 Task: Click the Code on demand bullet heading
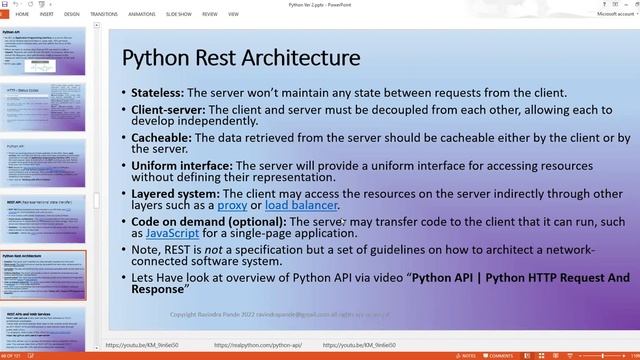[x=209, y=222]
